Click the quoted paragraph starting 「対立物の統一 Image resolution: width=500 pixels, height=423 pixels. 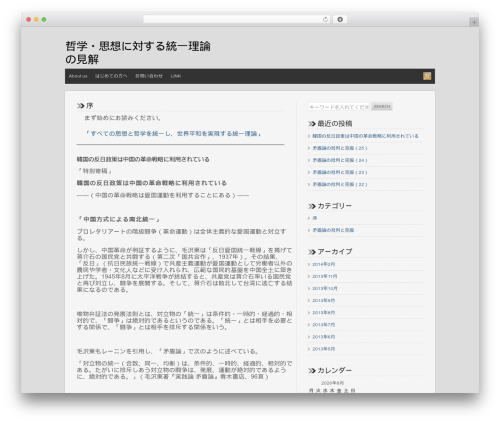pyautogui.click(x=184, y=370)
